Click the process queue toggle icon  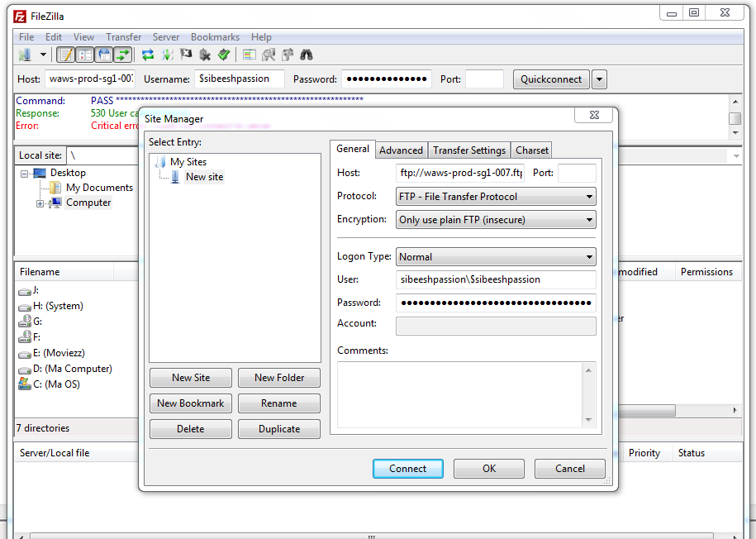(x=167, y=55)
